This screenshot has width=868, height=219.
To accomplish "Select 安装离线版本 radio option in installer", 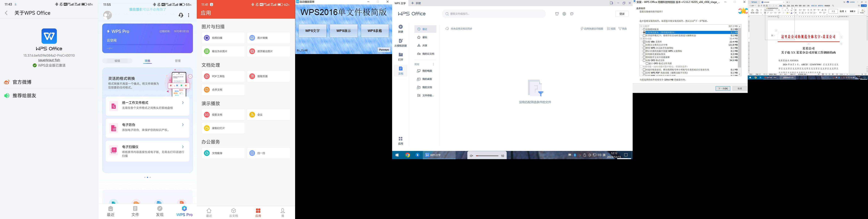I will pyautogui.click(x=644, y=32).
